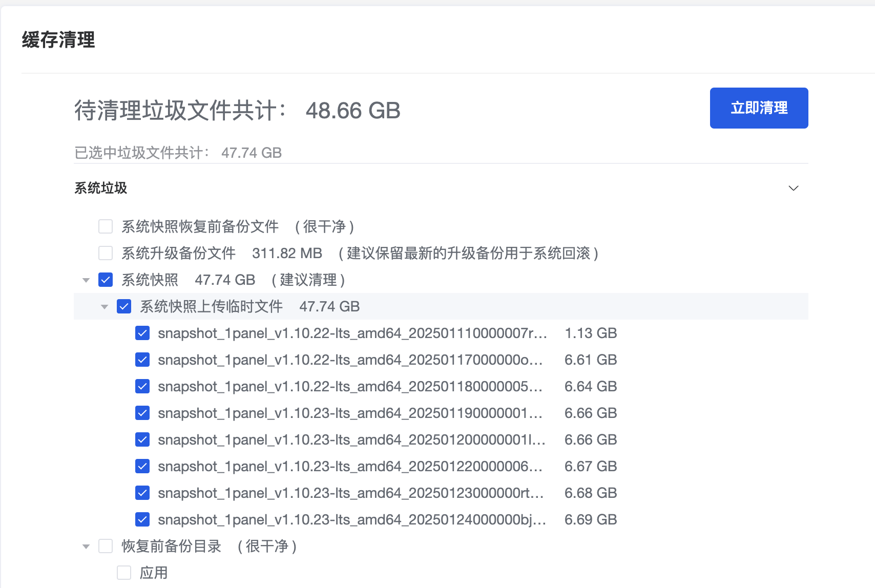This screenshot has height=588, width=875.
Task: Check the 系统快照恢复前备份文件 checkbox
Action: tap(106, 226)
